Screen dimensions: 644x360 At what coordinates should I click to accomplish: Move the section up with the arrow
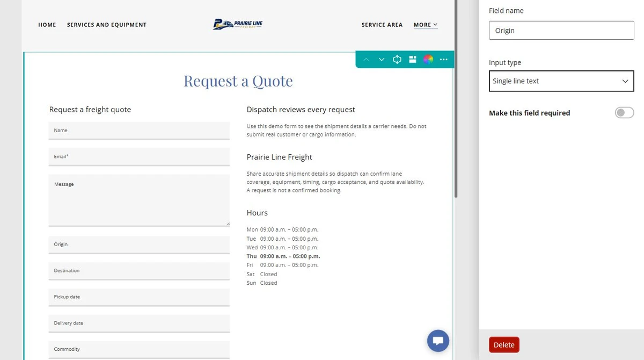coord(366,60)
